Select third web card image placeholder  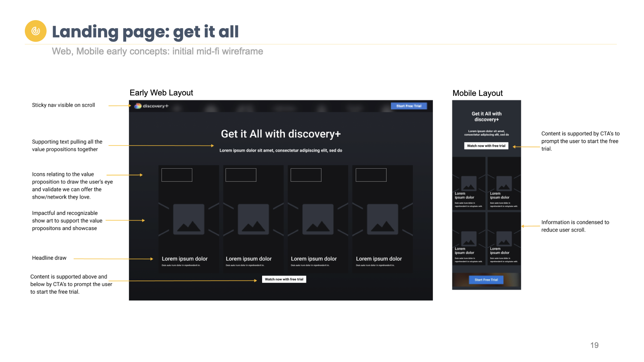pyautogui.click(x=318, y=219)
